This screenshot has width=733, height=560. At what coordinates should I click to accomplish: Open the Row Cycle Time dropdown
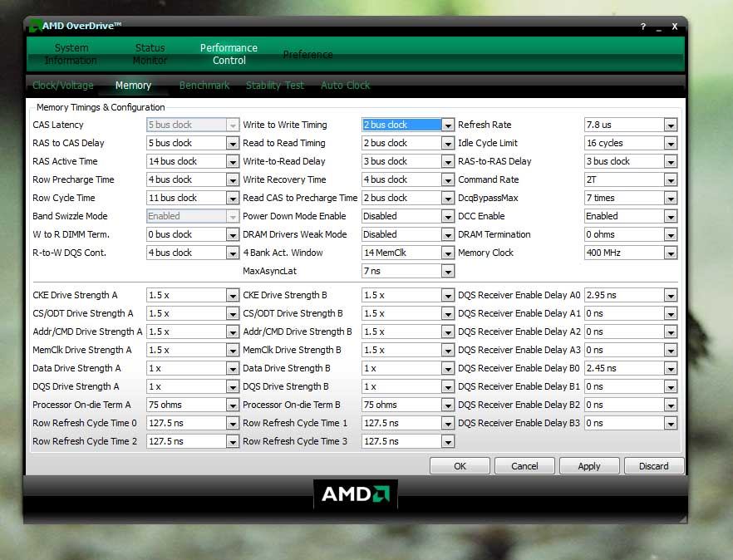[x=233, y=198]
